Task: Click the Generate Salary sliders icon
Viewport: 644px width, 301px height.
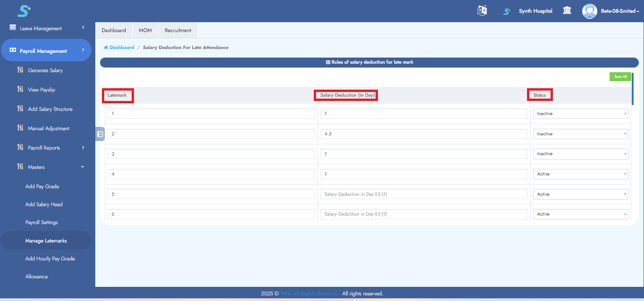Action: click(x=20, y=70)
